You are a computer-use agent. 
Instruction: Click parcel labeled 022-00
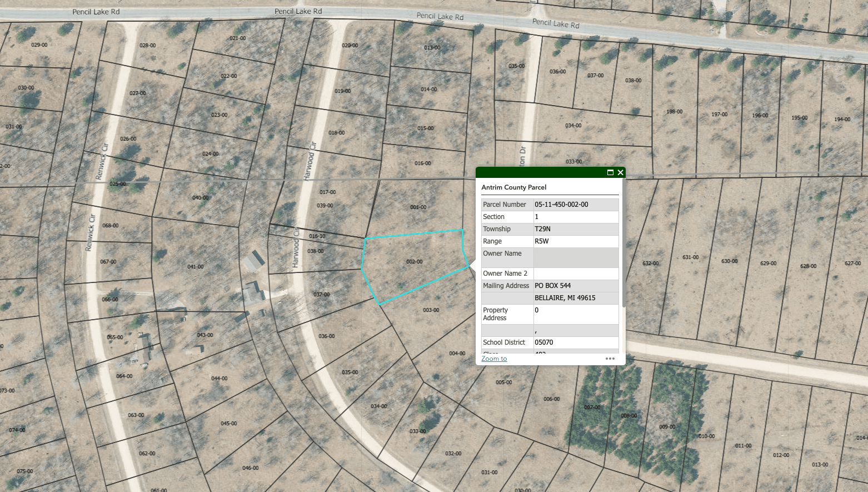[x=228, y=76]
